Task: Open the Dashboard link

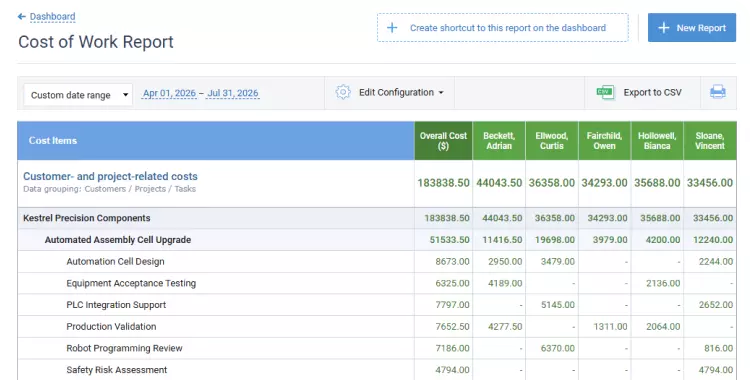Action: [x=52, y=17]
